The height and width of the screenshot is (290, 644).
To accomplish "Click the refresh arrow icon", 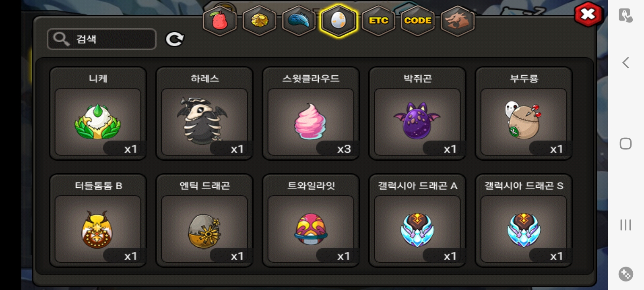I will coord(175,39).
